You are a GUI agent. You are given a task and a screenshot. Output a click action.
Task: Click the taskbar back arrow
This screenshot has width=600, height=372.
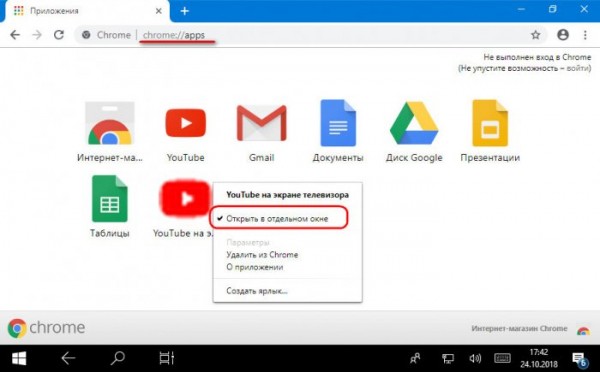[68, 358]
